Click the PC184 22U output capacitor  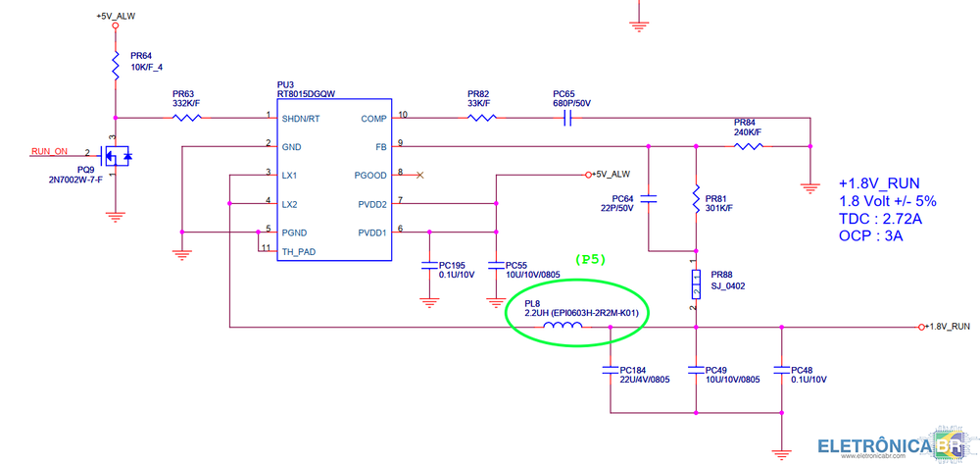tap(610, 370)
